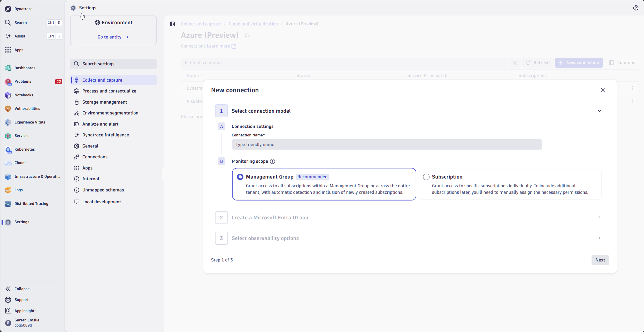Open Search in the left navigation
This screenshot has width=644, height=332.
tap(33, 22)
